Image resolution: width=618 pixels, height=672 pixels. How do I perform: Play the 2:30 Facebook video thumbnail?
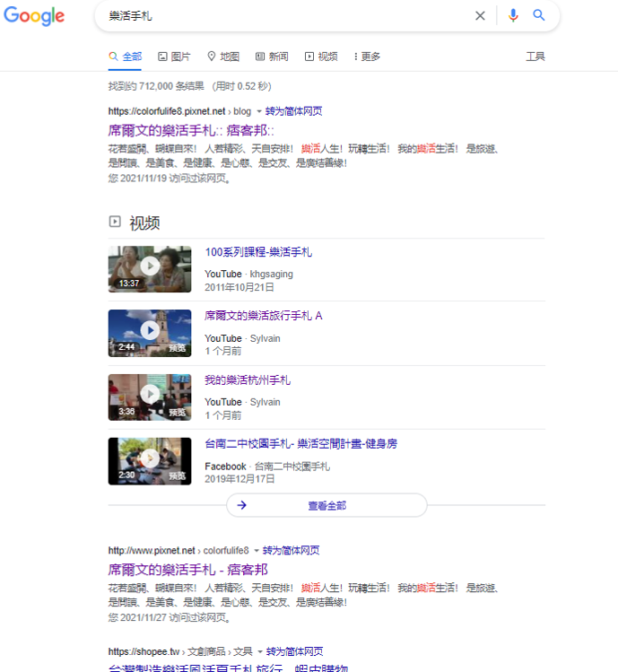point(150,461)
